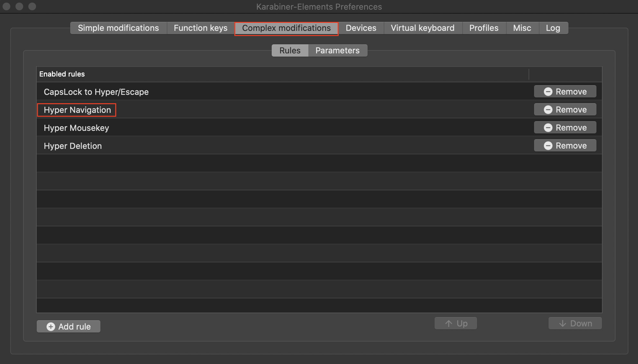Viewport: 638px width, 364px height.
Task: Click the Enabled rules column header
Action: (62, 74)
